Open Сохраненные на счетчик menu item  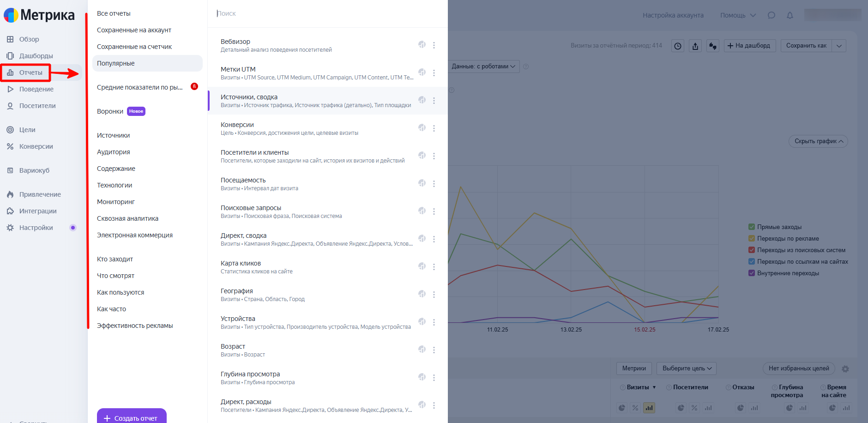point(134,47)
